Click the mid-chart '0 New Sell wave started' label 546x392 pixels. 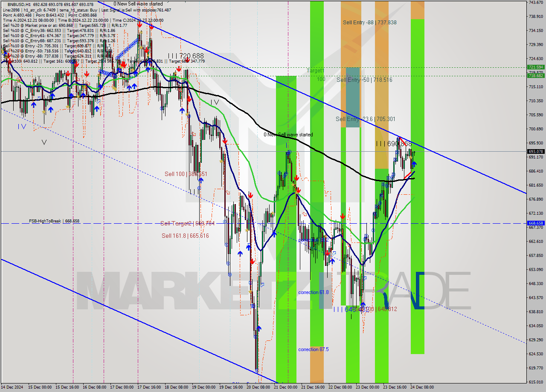(x=288, y=135)
